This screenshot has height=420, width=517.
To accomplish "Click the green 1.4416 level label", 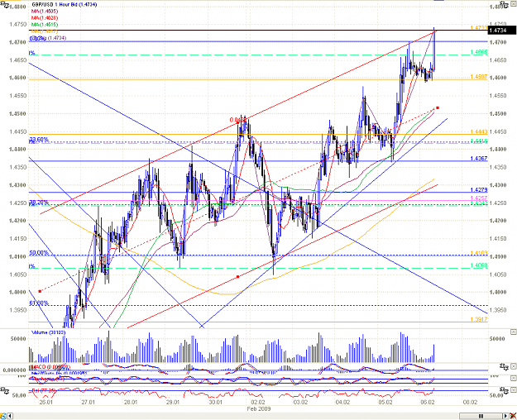I will [x=478, y=141].
